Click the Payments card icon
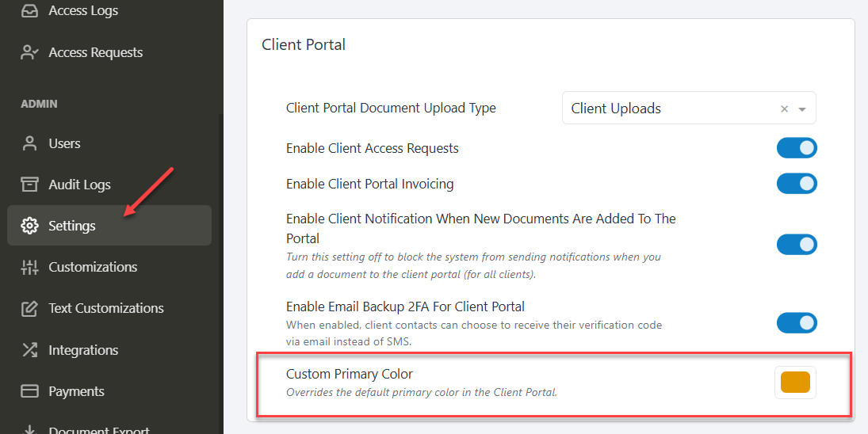Image resolution: width=868 pixels, height=434 pixels. (29, 391)
